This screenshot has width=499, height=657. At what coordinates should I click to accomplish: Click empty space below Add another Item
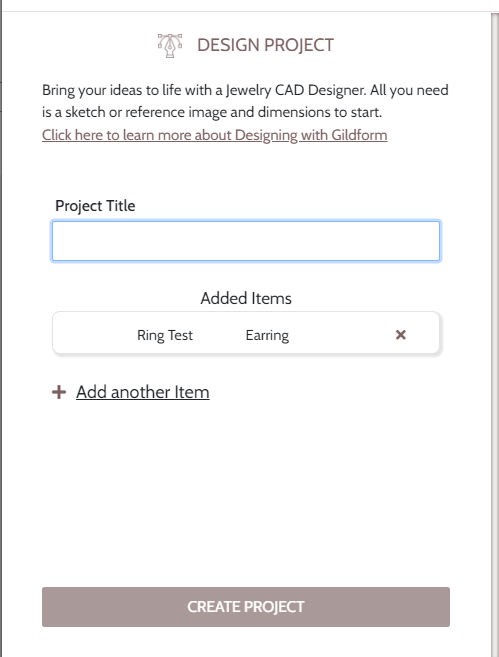click(246, 482)
